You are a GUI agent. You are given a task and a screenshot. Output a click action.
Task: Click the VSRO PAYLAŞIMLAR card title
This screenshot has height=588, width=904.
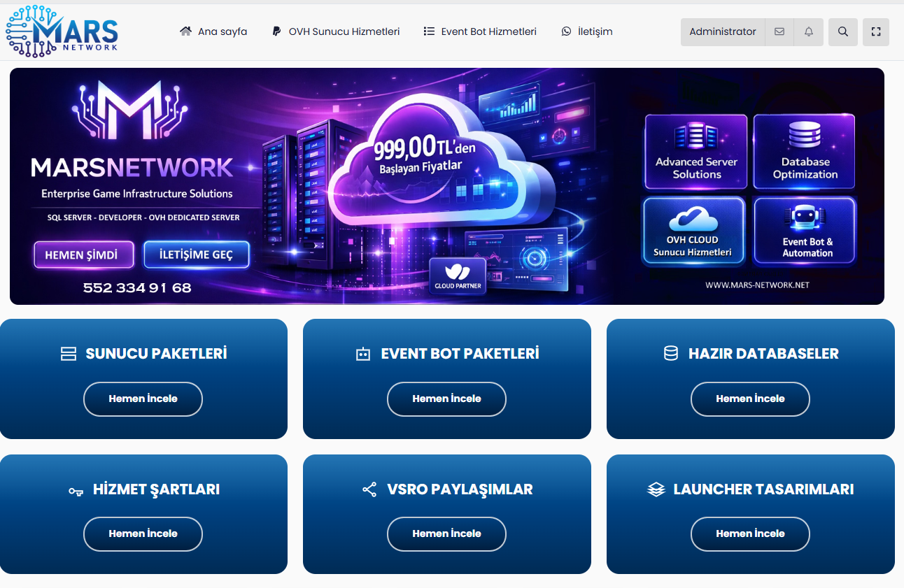460,489
